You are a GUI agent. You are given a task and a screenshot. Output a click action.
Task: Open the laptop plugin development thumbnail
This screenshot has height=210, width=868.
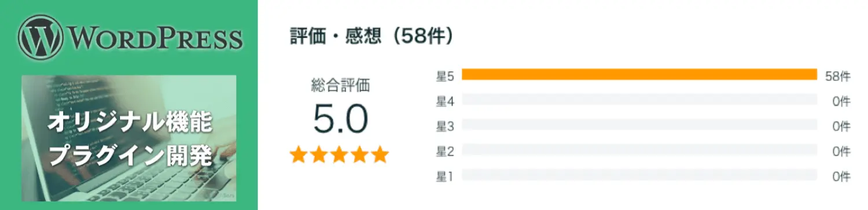pyautogui.click(x=130, y=138)
